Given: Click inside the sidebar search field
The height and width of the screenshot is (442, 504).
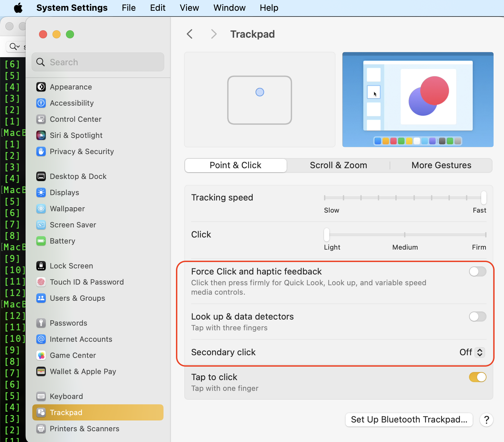Looking at the screenshot, I should tap(98, 62).
